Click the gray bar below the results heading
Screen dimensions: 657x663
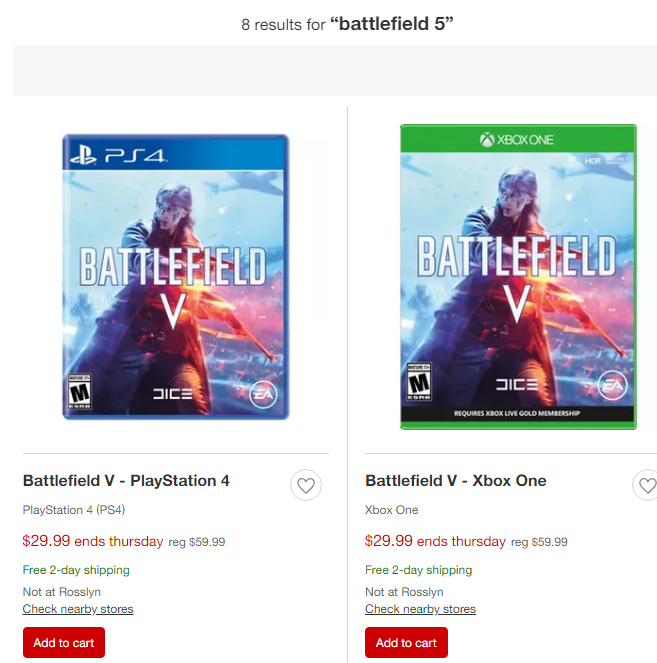tap(335, 70)
